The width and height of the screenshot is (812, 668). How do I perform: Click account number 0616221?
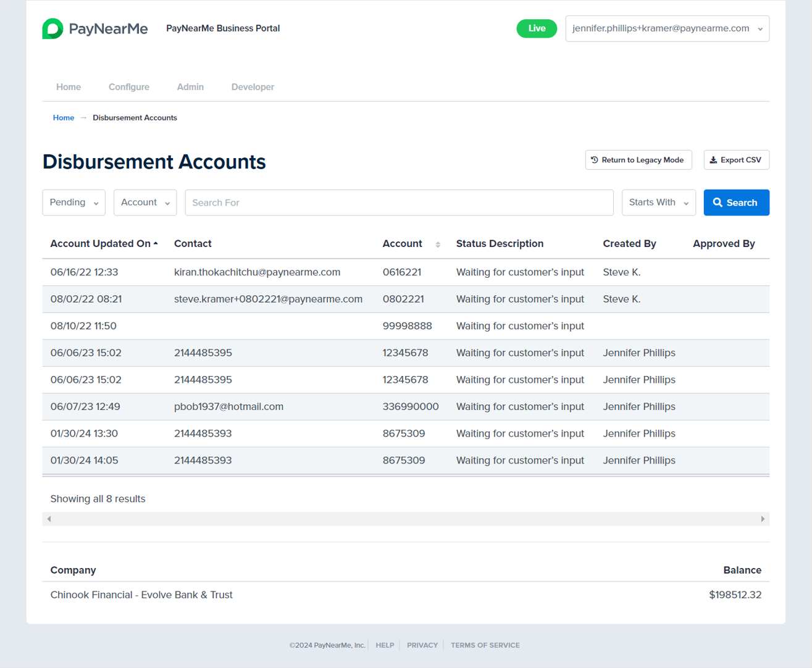402,272
